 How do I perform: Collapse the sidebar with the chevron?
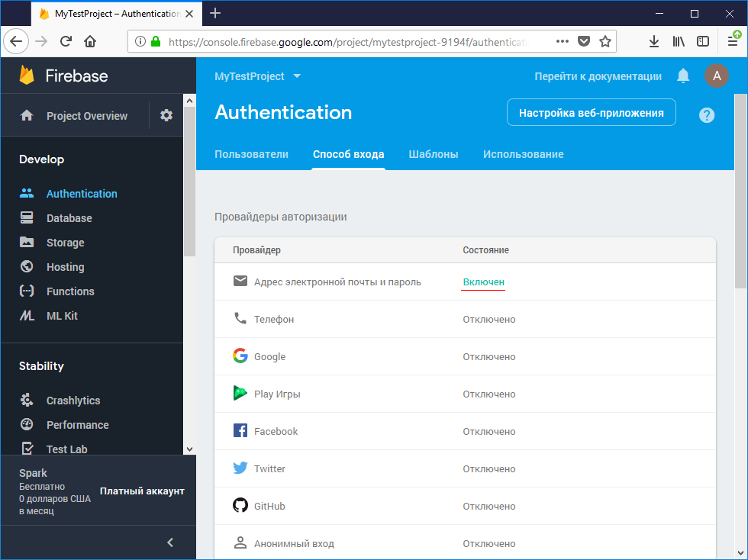(170, 542)
